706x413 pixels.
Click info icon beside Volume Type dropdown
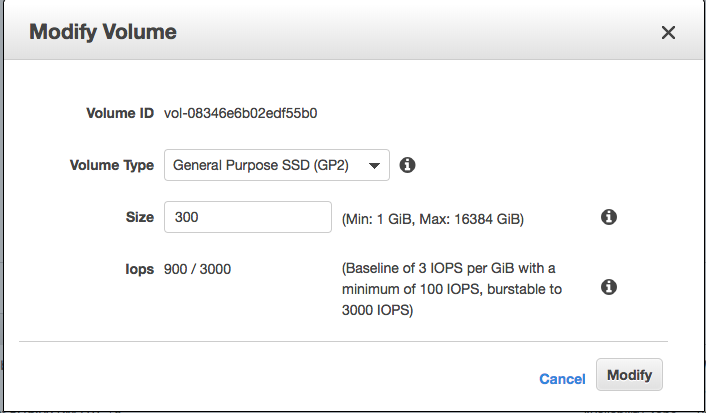pos(407,165)
